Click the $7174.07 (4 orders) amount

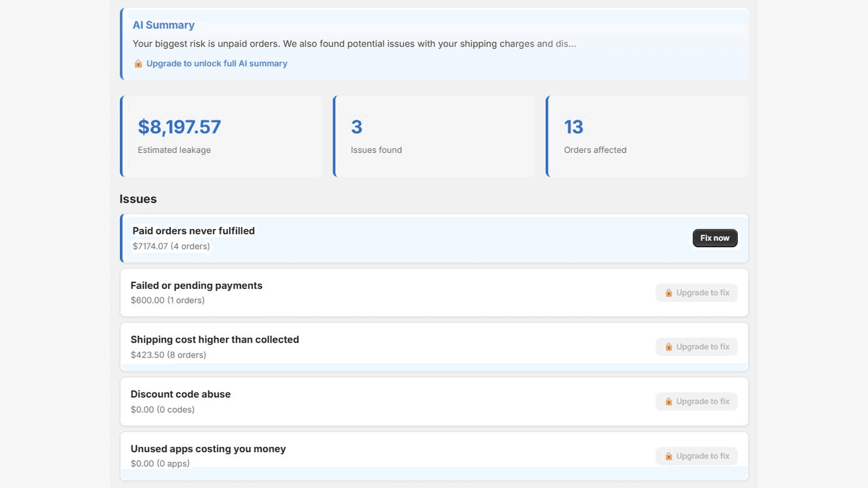pos(171,246)
